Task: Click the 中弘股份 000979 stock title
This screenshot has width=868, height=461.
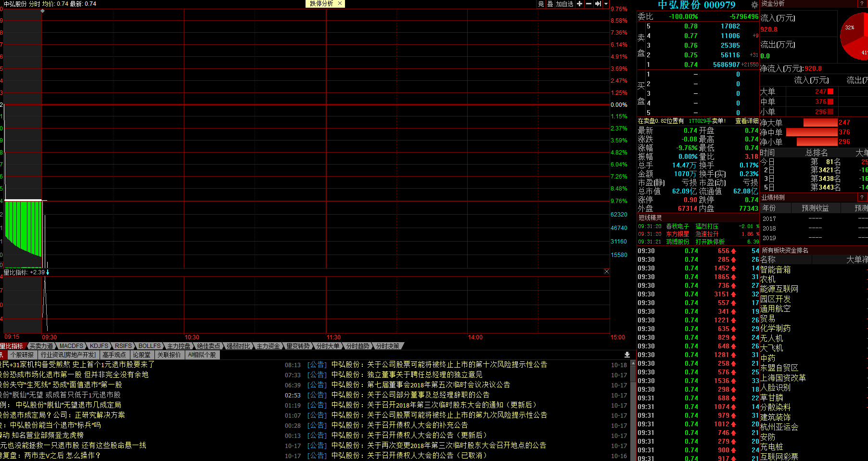Action: (697, 5)
